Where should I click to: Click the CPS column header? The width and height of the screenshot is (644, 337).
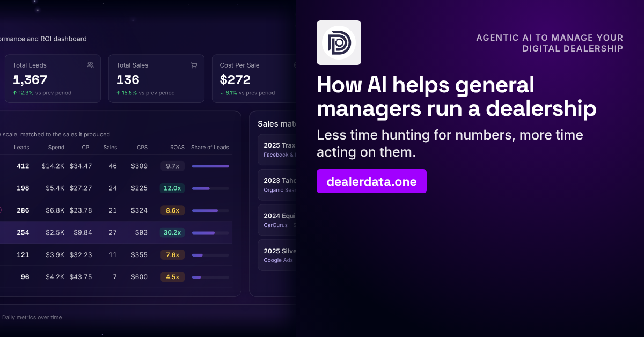(x=142, y=148)
